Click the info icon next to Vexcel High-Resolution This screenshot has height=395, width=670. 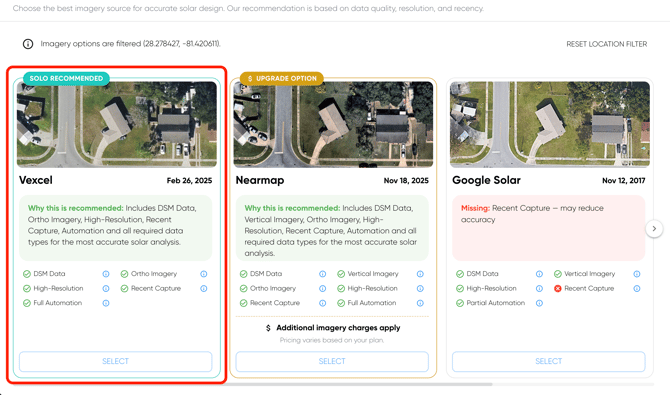106,289
